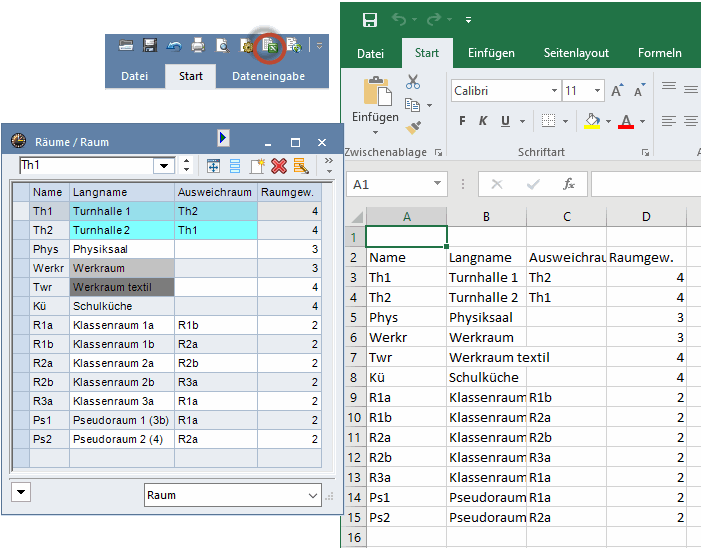Save icon in Untis quick access toolbar
The width and height of the screenshot is (701, 548).
[x=150, y=45]
